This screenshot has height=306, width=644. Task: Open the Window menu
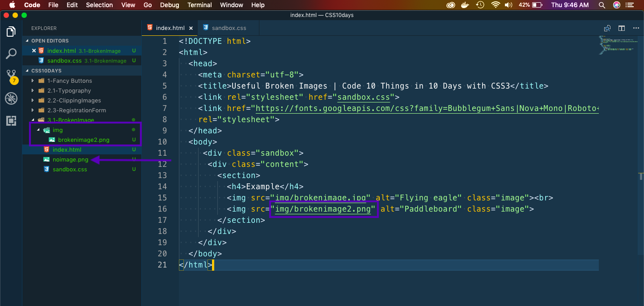point(232,5)
